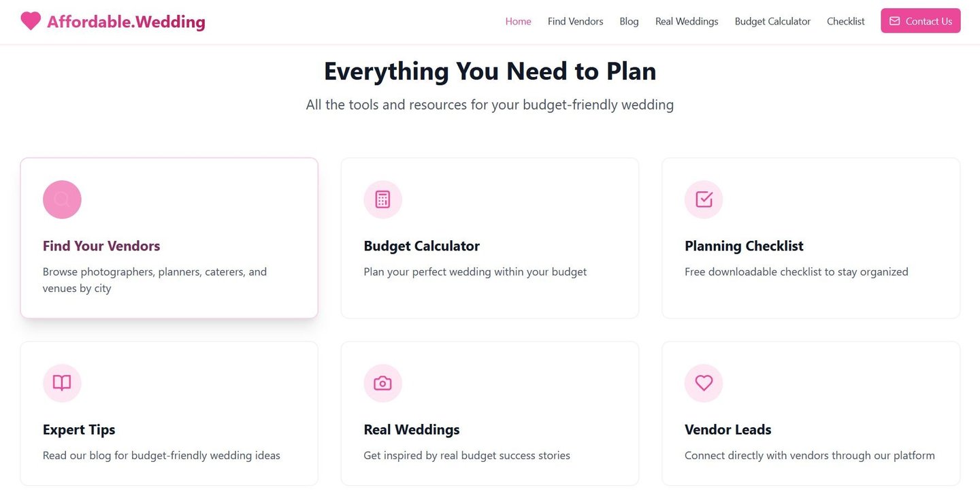Open the Find Your Vendors card title
The width and height of the screenshot is (980, 496).
101,246
